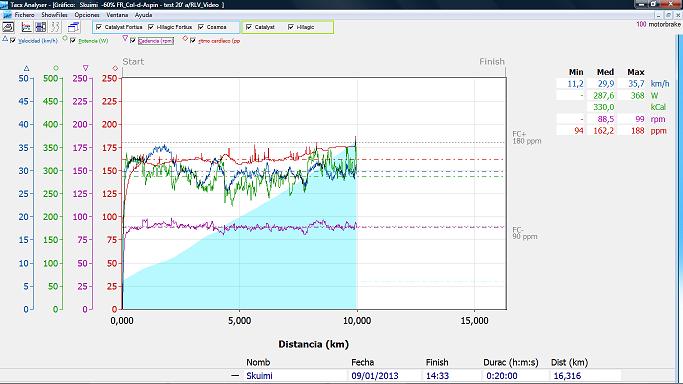The image size is (683, 384).
Task: Toggle the i-Magic checkbox in the green box
Action: point(291,27)
